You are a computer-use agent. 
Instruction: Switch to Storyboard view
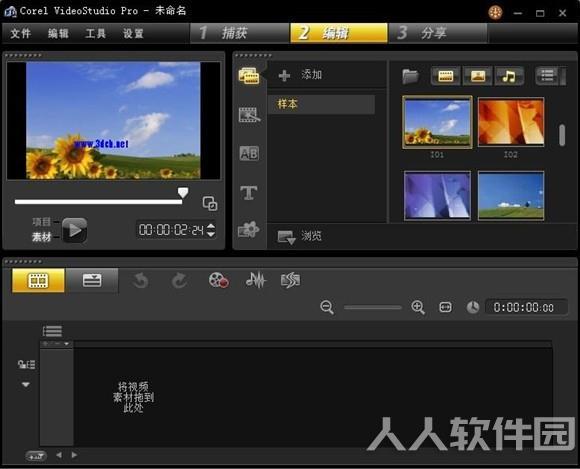click(38, 280)
